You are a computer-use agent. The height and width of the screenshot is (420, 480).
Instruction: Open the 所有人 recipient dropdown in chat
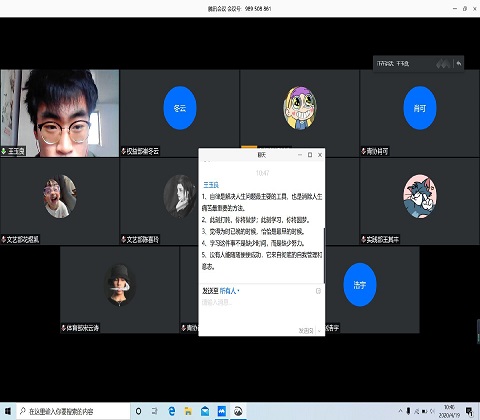pyautogui.click(x=229, y=291)
